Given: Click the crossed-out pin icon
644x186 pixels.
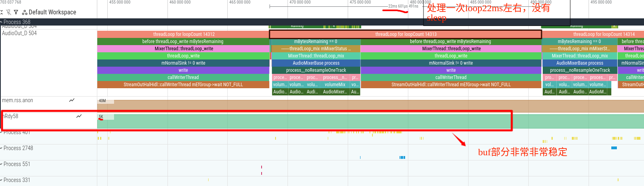Looking at the screenshot, I should [x=8, y=12].
